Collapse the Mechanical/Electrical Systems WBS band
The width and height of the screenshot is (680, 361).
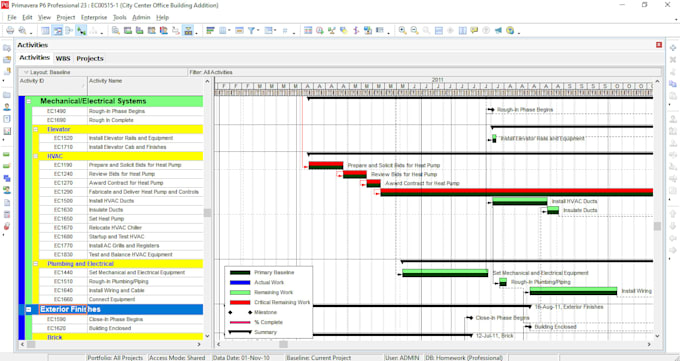(x=29, y=101)
